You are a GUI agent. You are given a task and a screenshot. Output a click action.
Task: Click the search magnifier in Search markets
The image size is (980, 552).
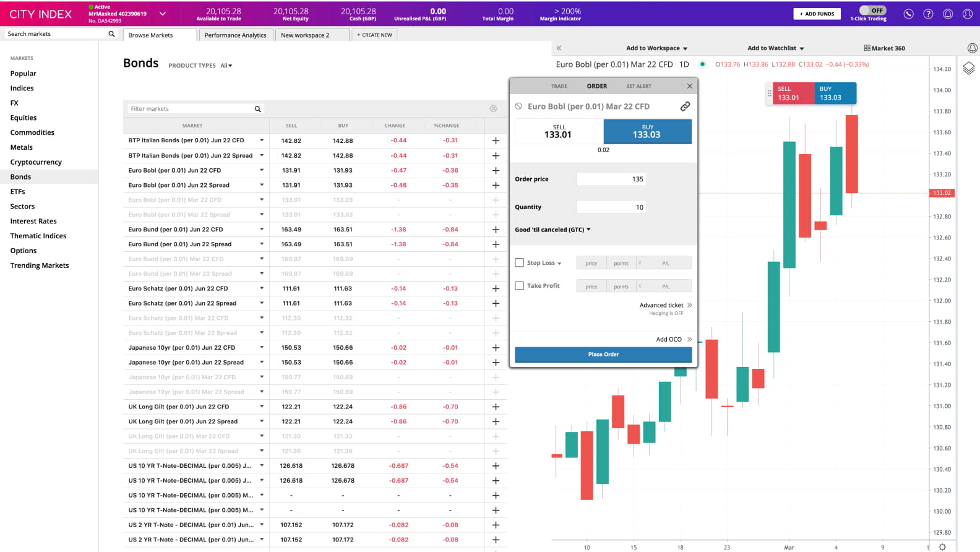pyautogui.click(x=111, y=34)
